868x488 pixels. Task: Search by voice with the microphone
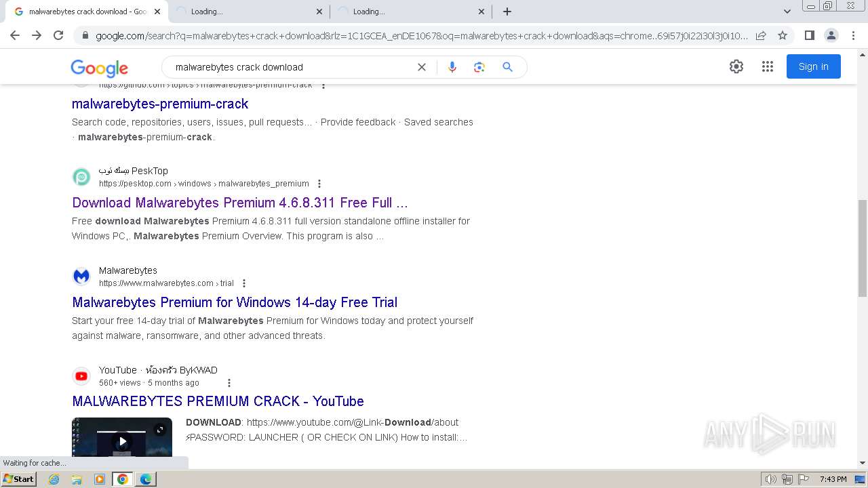(452, 67)
